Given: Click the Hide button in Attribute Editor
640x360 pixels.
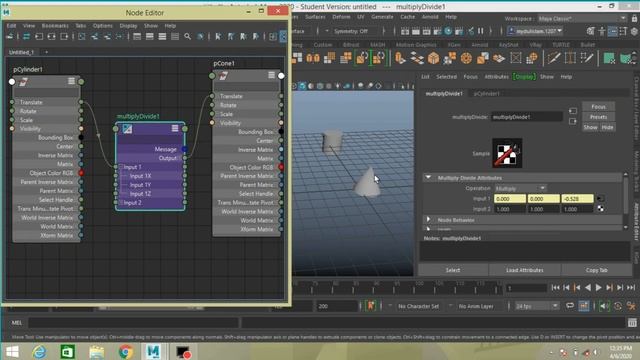Looking at the screenshot, I should coord(607,127).
